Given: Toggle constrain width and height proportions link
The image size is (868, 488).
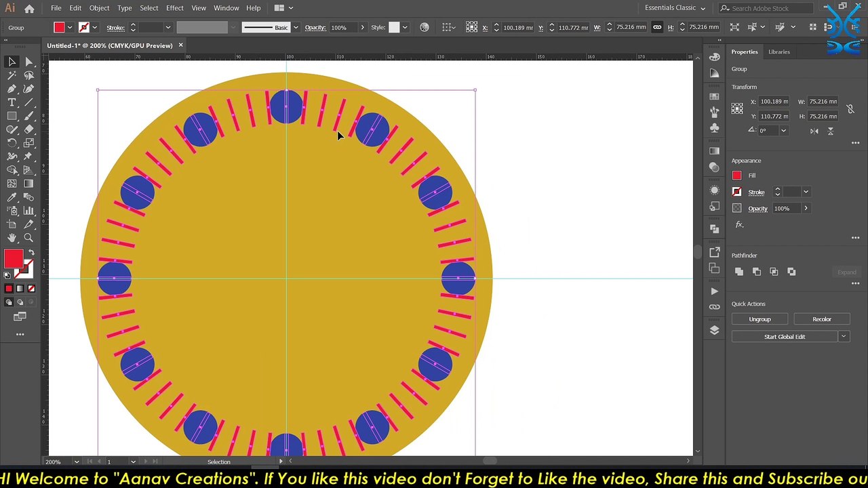Looking at the screenshot, I should coord(850,108).
